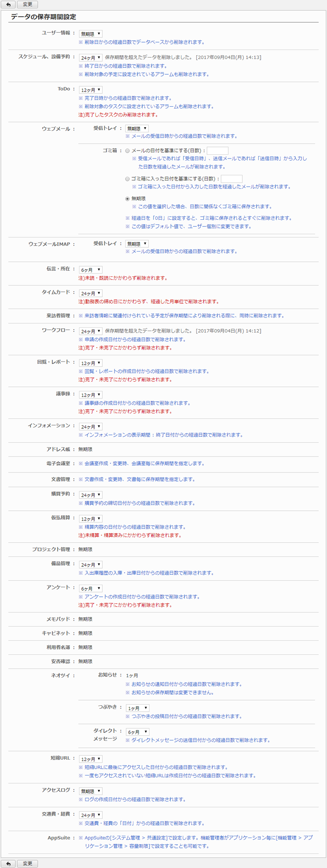Choose the 無期限 trash radio button
327x868 pixels.
coord(128,199)
